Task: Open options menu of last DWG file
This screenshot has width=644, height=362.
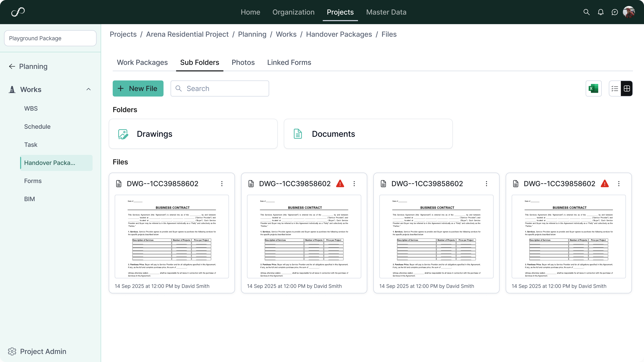Action: (619, 184)
